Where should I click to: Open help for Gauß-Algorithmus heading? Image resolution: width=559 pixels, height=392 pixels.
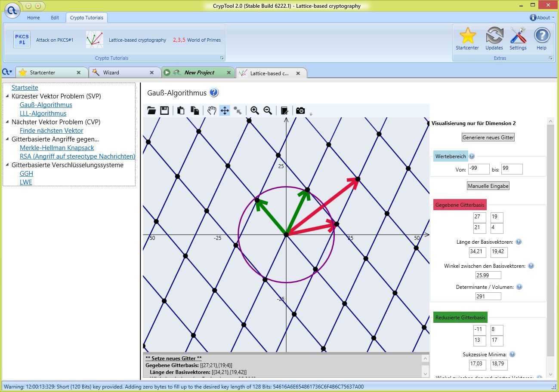coord(214,92)
